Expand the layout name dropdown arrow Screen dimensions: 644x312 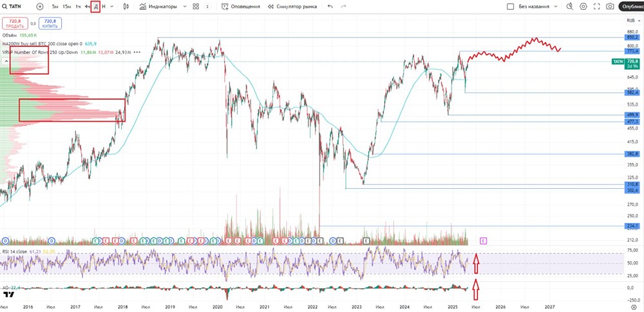pyautogui.click(x=556, y=6)
